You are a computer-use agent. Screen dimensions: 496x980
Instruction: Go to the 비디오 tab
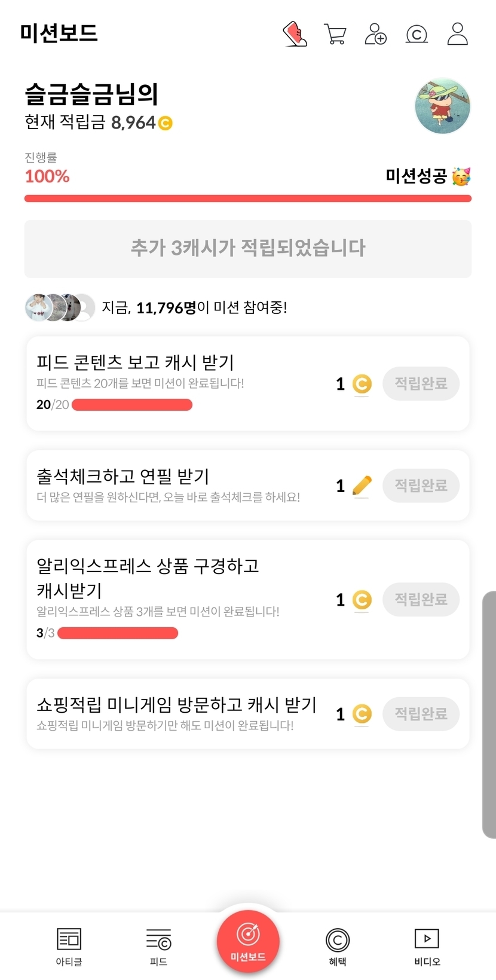pos(427,946)
